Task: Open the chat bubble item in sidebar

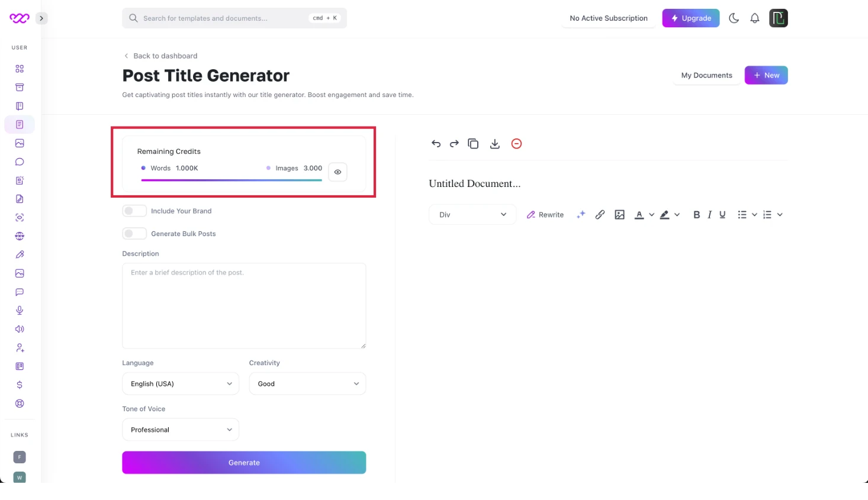Action: coord(20,162)
